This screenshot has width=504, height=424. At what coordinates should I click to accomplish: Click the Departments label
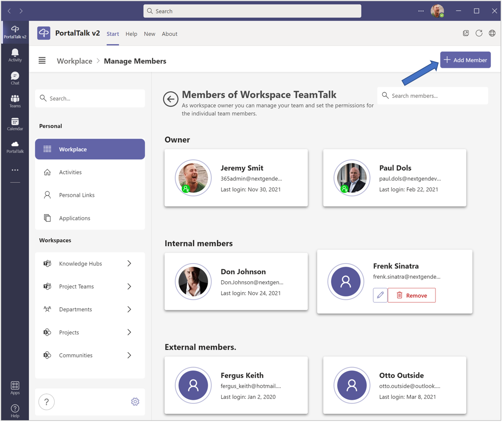(76, 310)
